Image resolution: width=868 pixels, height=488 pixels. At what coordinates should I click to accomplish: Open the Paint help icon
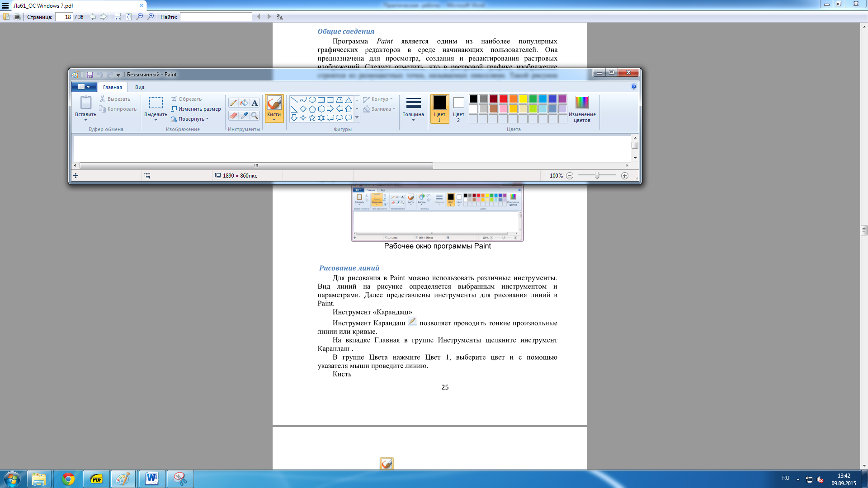click(634, 87)
